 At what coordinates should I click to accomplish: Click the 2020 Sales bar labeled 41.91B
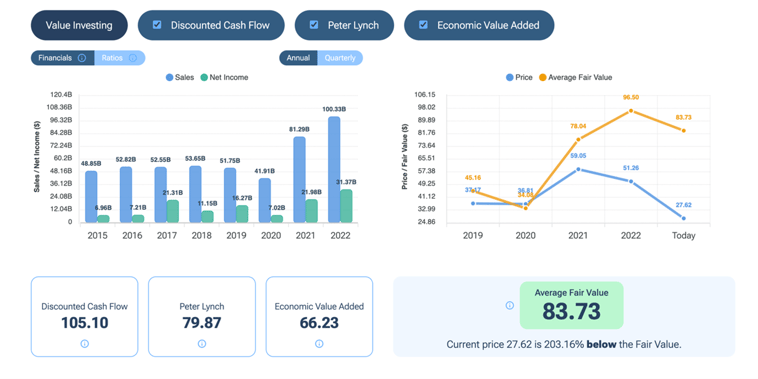coord(265,201)
